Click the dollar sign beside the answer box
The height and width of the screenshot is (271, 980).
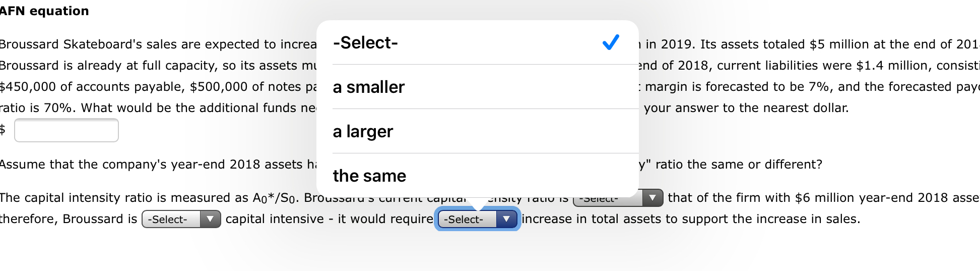pyautogui.click(x=3, y=130)
